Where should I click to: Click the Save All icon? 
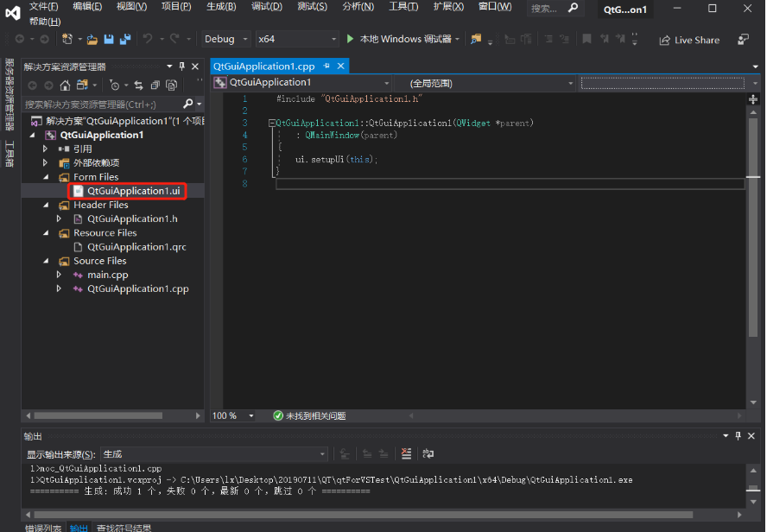125,40
